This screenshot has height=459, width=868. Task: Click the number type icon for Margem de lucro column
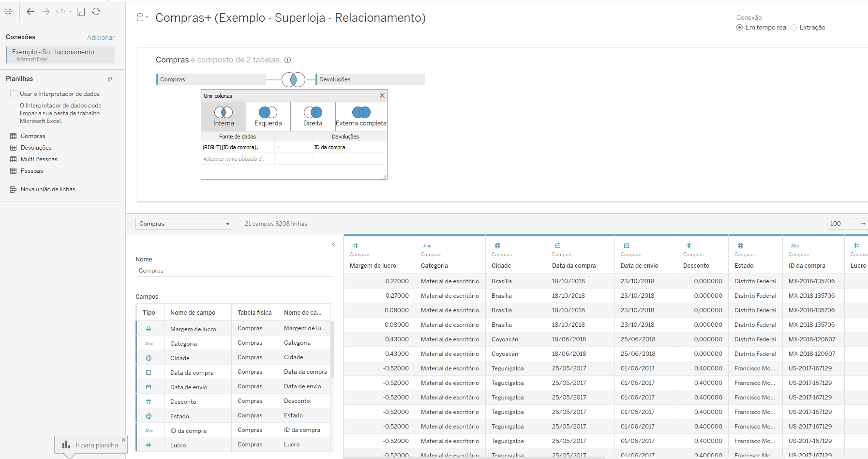(x=356, y=245)
